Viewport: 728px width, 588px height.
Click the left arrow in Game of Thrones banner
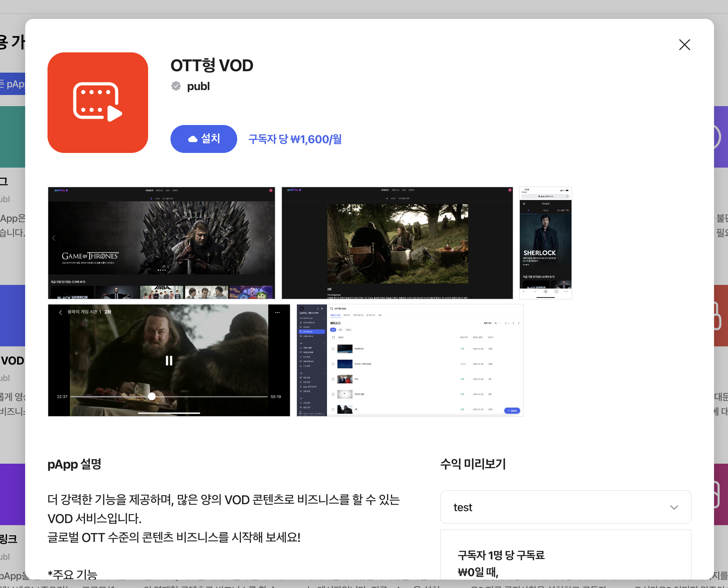(x=54, y=238)
